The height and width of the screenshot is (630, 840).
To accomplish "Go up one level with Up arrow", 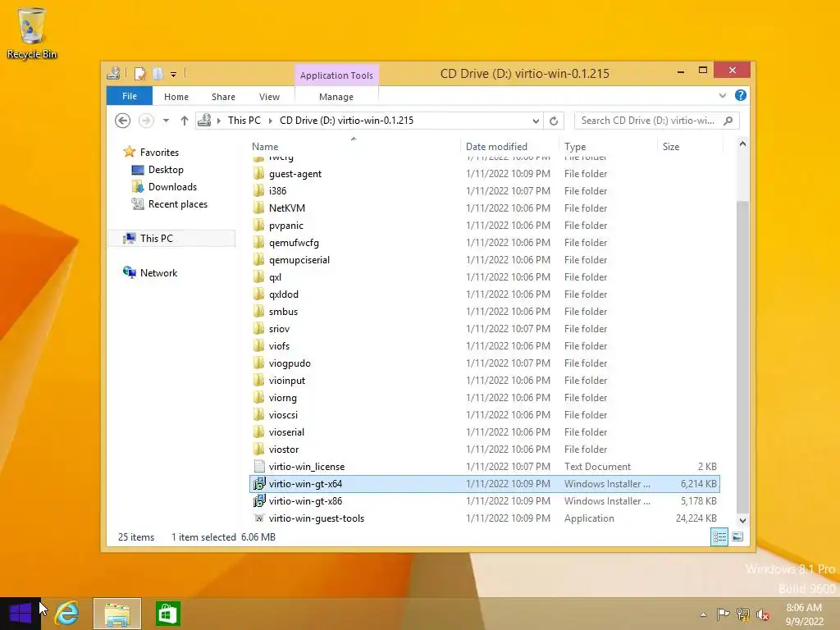I will [x=185, y=121].
